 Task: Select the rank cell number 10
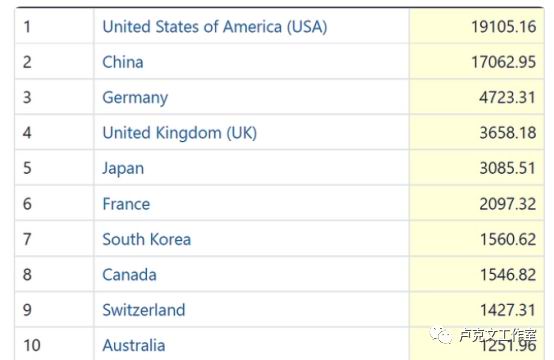[x=54, y=344]
